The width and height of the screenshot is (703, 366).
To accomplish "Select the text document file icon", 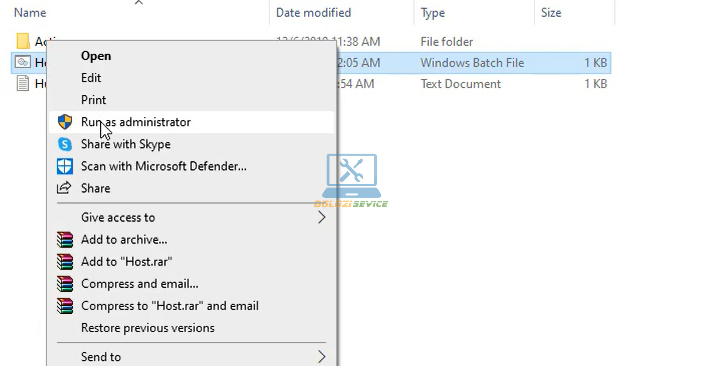I will tap(23, 83).
